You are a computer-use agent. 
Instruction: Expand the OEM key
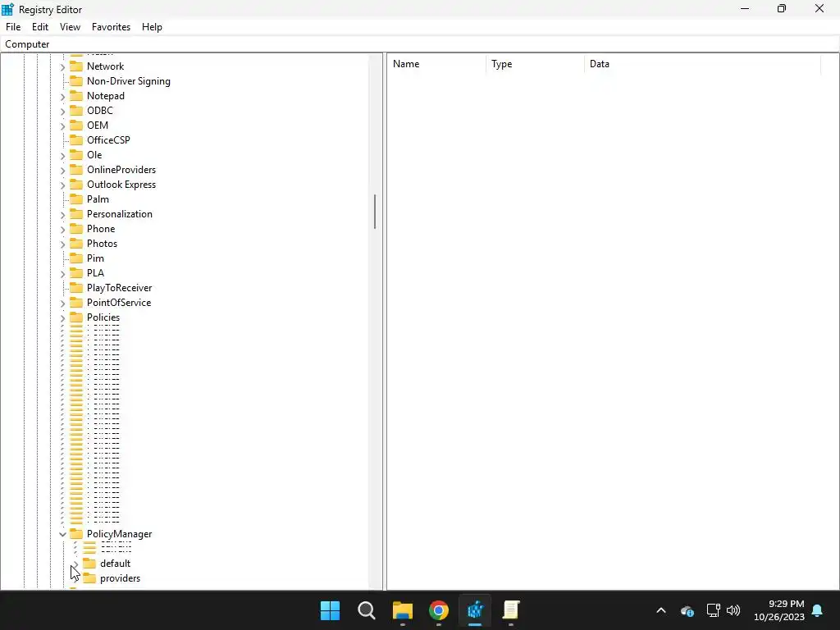coord(62,126)
